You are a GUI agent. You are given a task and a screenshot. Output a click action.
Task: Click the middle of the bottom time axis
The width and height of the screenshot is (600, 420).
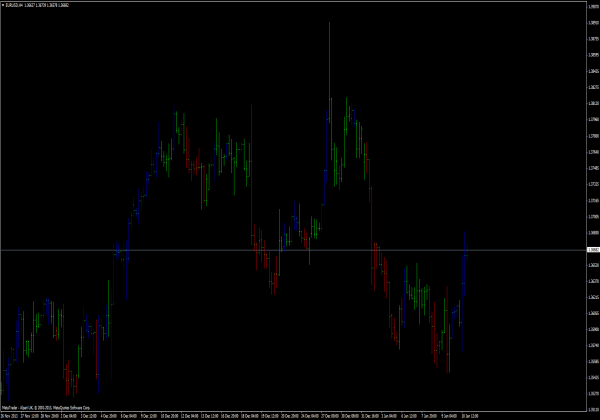[290, 415]
